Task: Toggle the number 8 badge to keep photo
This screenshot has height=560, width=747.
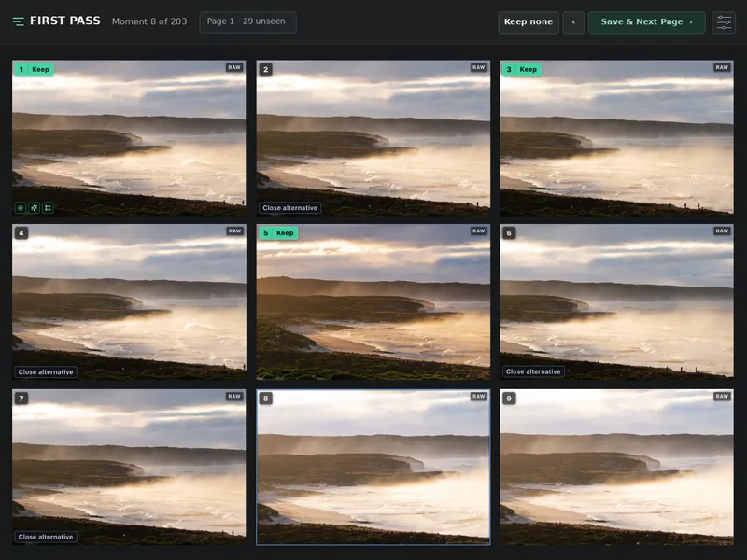Action: (x=266, y=399)
